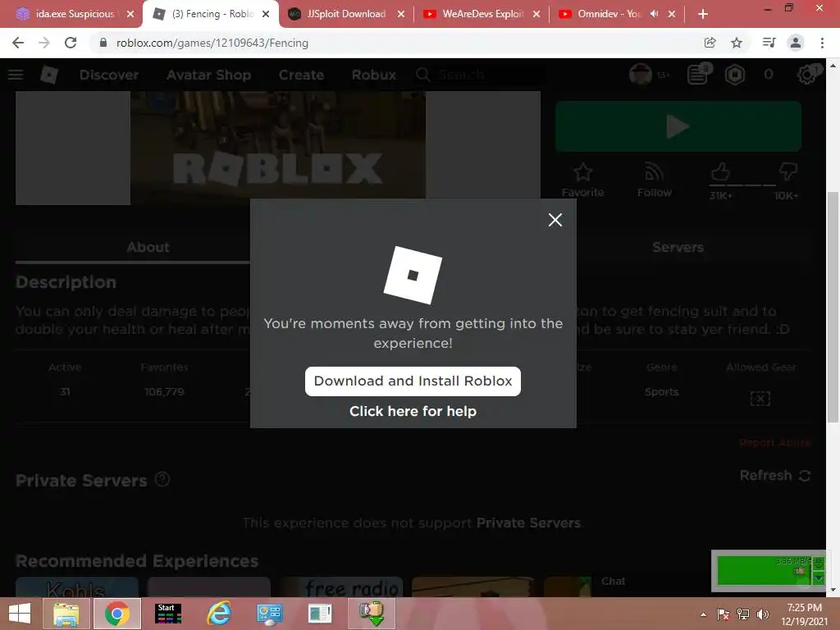The height and width of the screenshot is (630, 840).
Task: Give the game a thumbs up
Action: click(720, 172)
